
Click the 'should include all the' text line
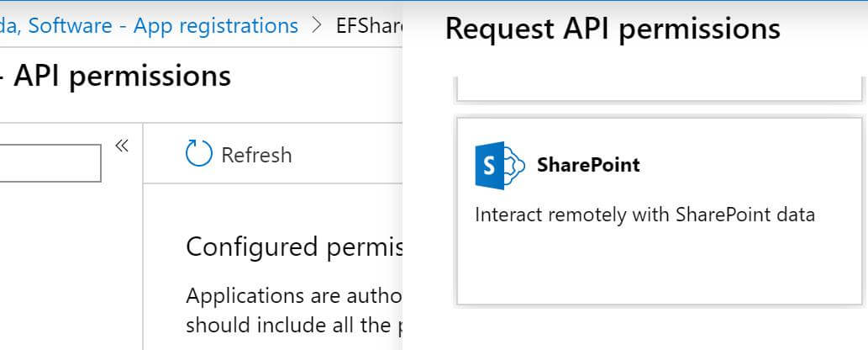[294, 325]
